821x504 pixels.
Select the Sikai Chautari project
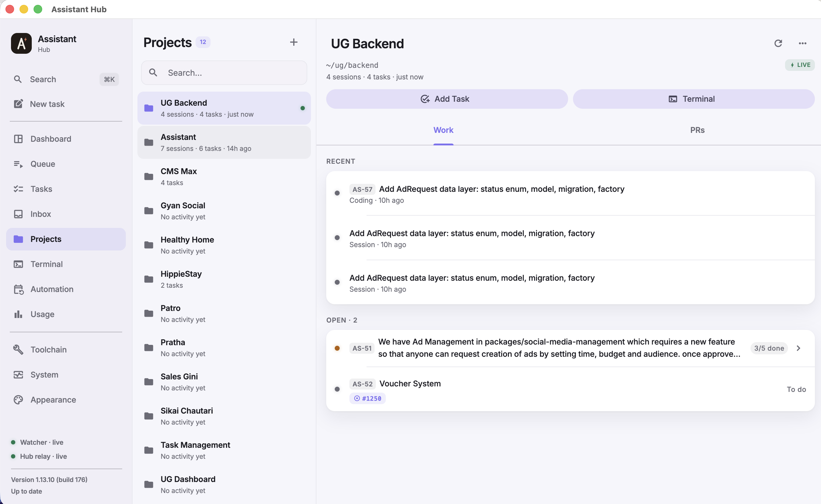tap(224, 416)
